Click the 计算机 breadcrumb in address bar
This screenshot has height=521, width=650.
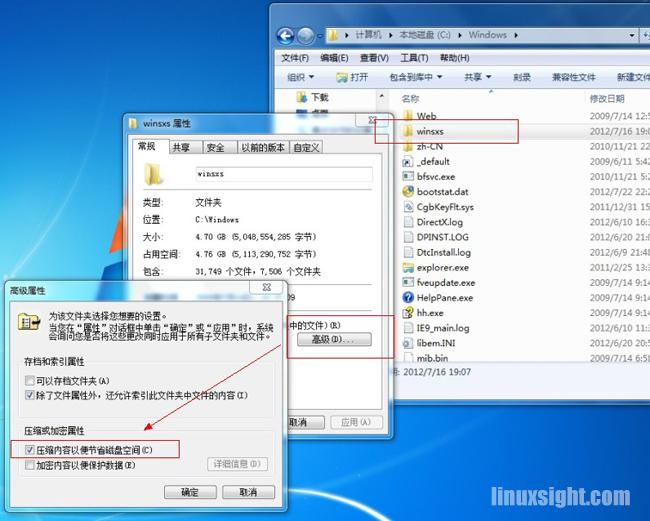click(369, 35)
